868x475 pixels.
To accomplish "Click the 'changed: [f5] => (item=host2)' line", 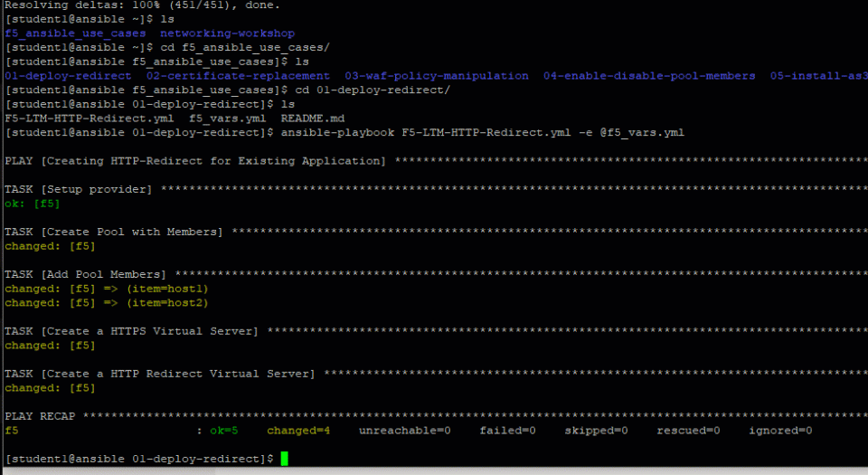I will [x=107, y=303].
